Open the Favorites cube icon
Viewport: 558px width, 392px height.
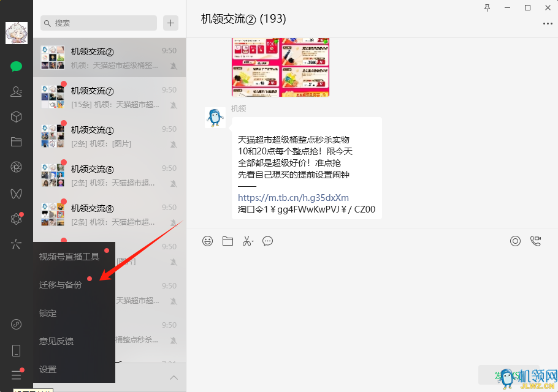tap(17, 117)
